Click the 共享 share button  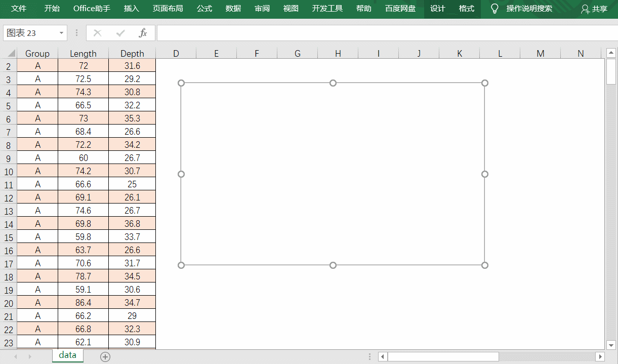(594, 9)
